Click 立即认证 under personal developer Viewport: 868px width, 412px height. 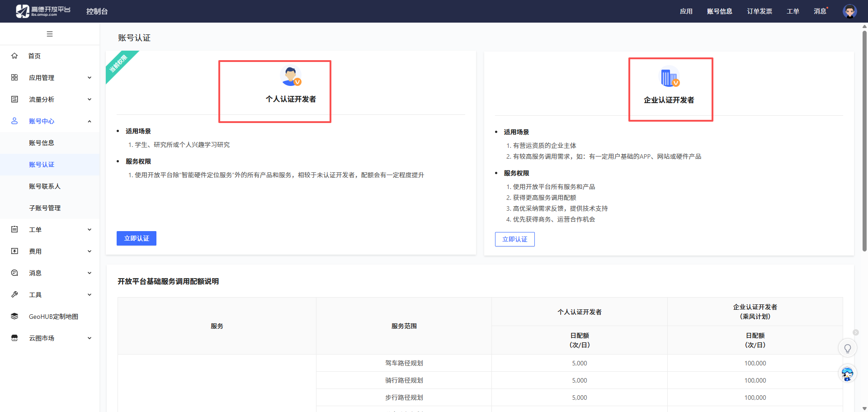point(137,238)
